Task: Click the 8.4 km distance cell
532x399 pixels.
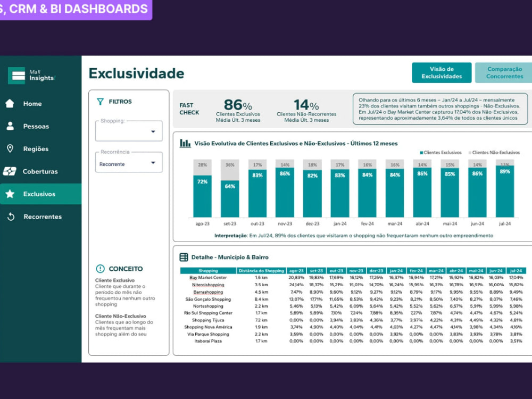Action: pos(261,299)
